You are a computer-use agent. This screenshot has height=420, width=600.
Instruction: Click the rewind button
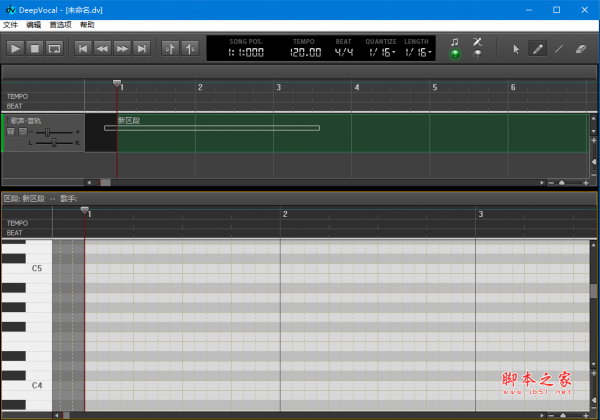point(102,49)
